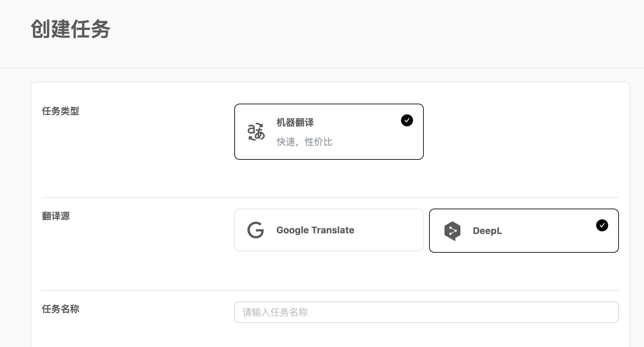Click the Google "G" logo icon
The width and height of the screenshot is (644, 347).
(x=255, y=230)
